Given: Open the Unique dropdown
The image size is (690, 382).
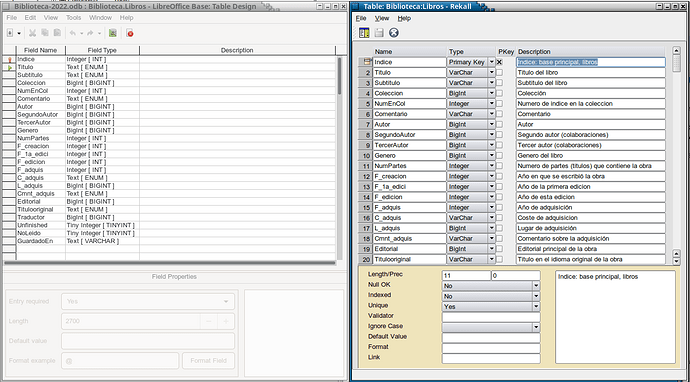Looking at the screenshot, I should pyautogui.click(x=536, y=307).
